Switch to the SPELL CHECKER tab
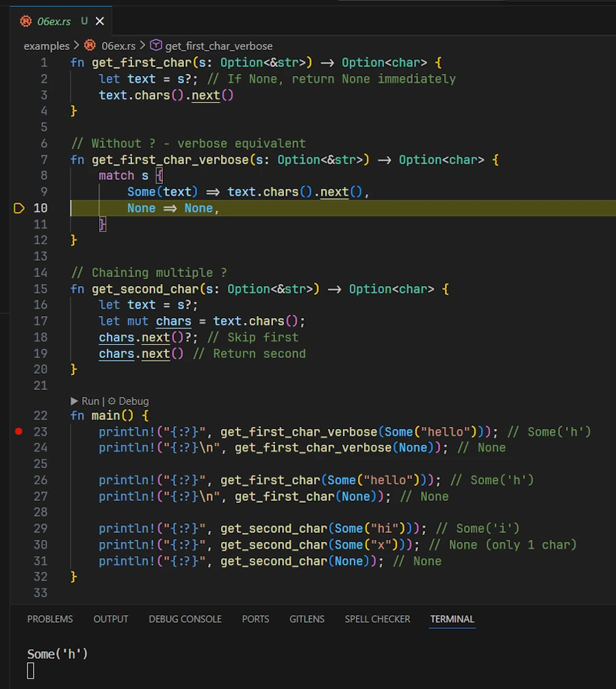 click(377, 619)
